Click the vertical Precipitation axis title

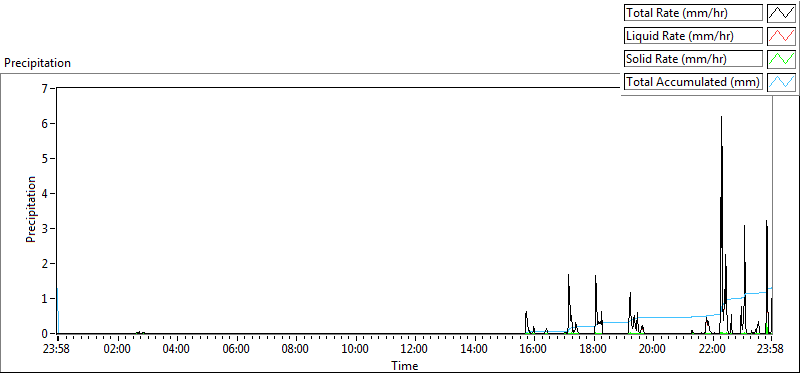click(31, 209)
